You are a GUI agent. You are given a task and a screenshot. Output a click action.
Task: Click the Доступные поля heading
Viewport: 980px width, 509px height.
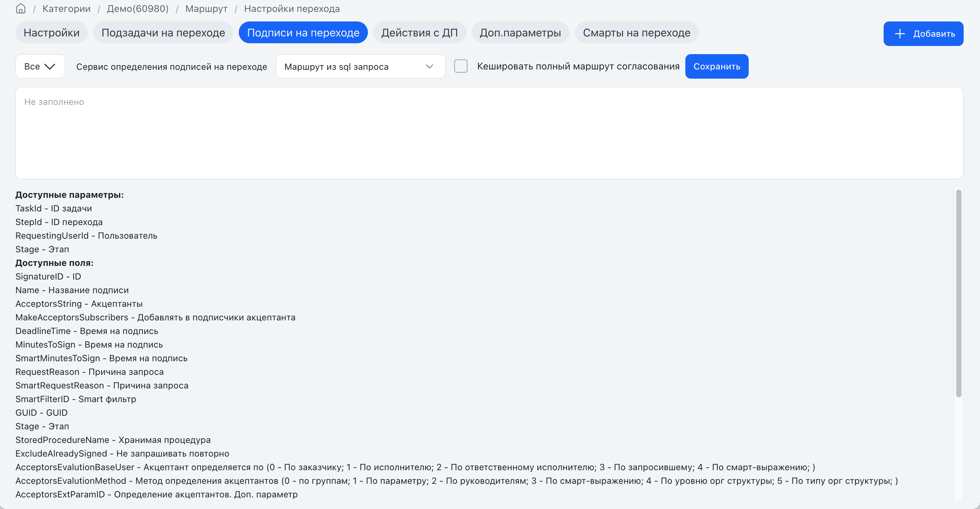55,263
